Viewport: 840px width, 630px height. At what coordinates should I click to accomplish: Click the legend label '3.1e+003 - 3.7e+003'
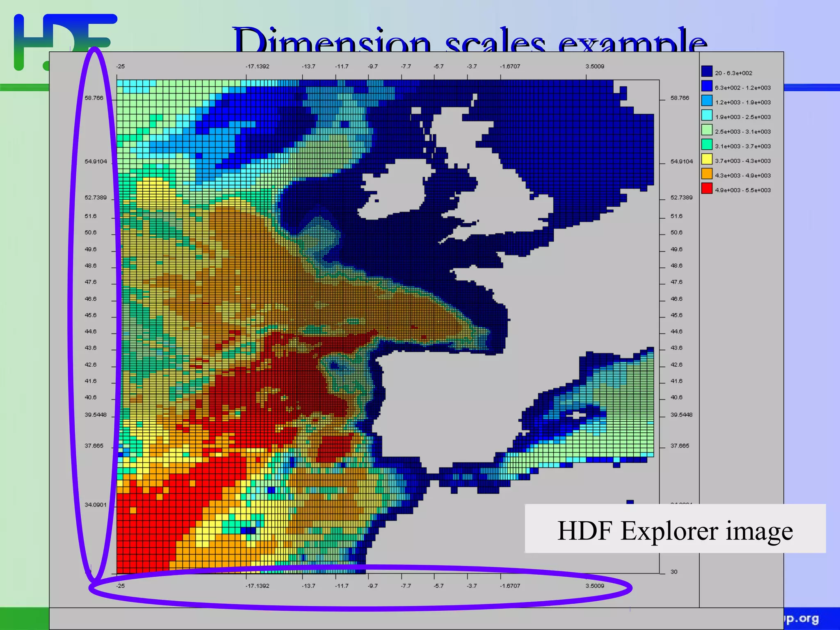[743, 146]
